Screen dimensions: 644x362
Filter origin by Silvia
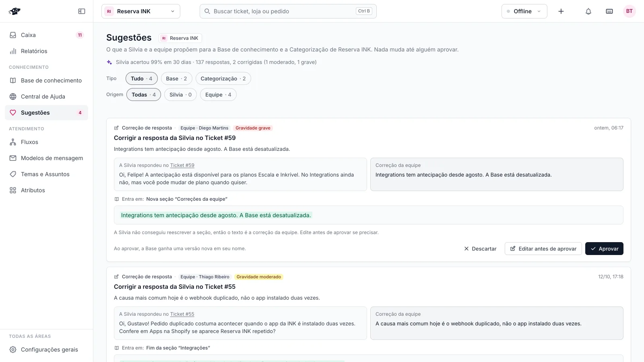(181, 95)
